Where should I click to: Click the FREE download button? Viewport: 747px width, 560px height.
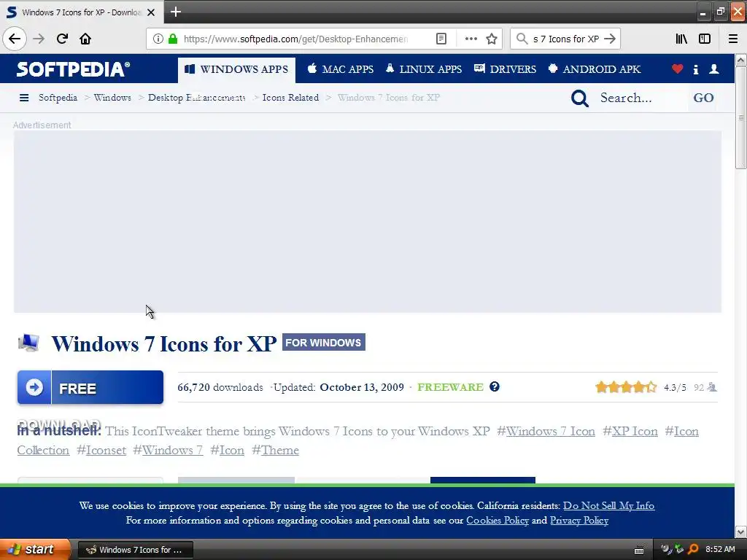90,388
